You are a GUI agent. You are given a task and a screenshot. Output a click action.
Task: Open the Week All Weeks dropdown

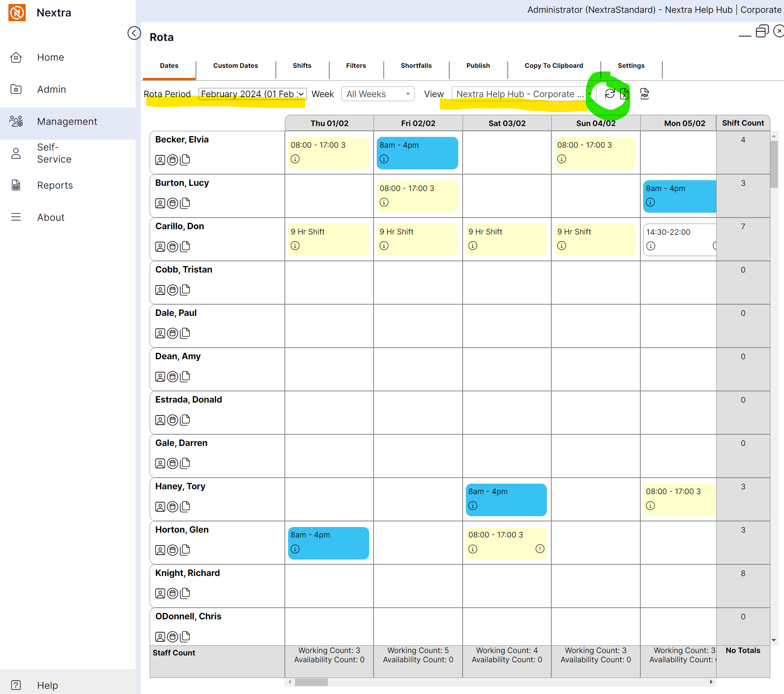pyautogui.click(x=378, y=94)
